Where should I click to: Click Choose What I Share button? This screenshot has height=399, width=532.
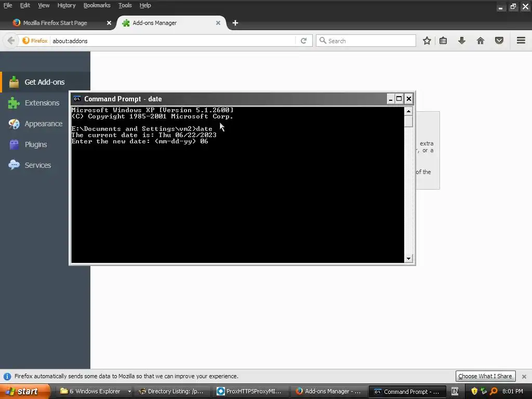(485, 376)
